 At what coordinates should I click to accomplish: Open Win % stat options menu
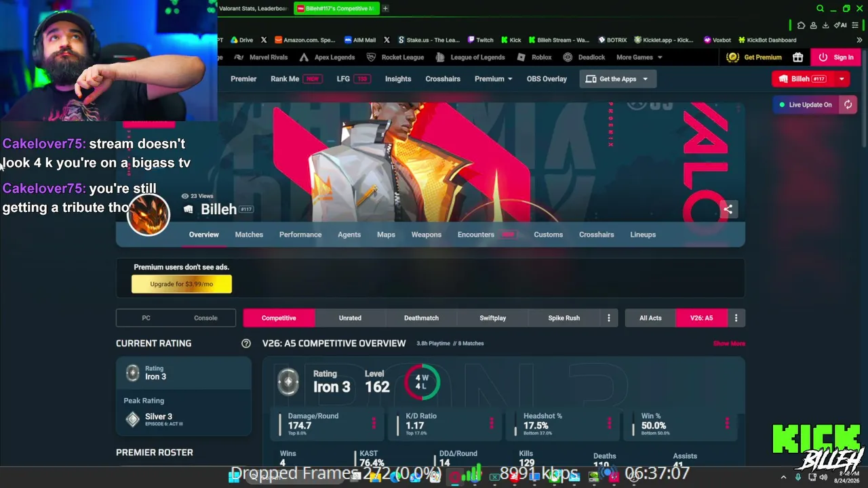coord(727,424)
